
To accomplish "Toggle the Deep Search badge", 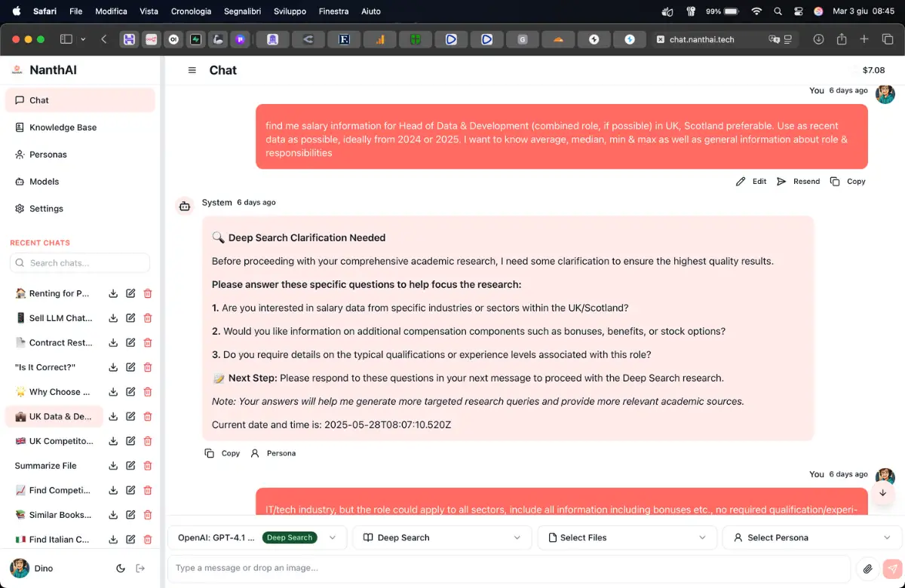I will click(x=290, y=537).
